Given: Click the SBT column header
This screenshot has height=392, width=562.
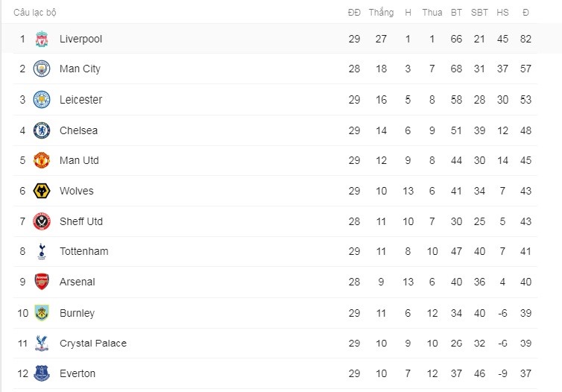Looking at the screenshot, I should (479, 13).
